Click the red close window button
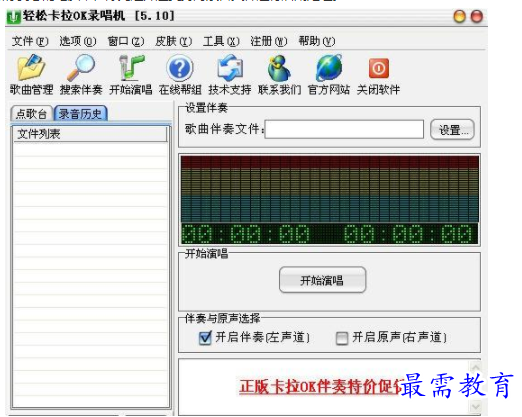Image resolution: width=522 pixels, height=417 pixels. tap(476, 16)
